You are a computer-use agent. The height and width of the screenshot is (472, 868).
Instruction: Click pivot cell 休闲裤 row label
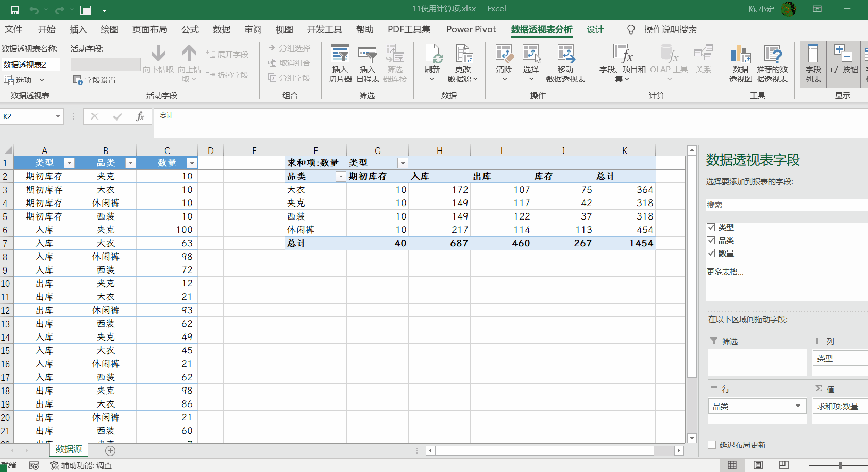[315, 230]
